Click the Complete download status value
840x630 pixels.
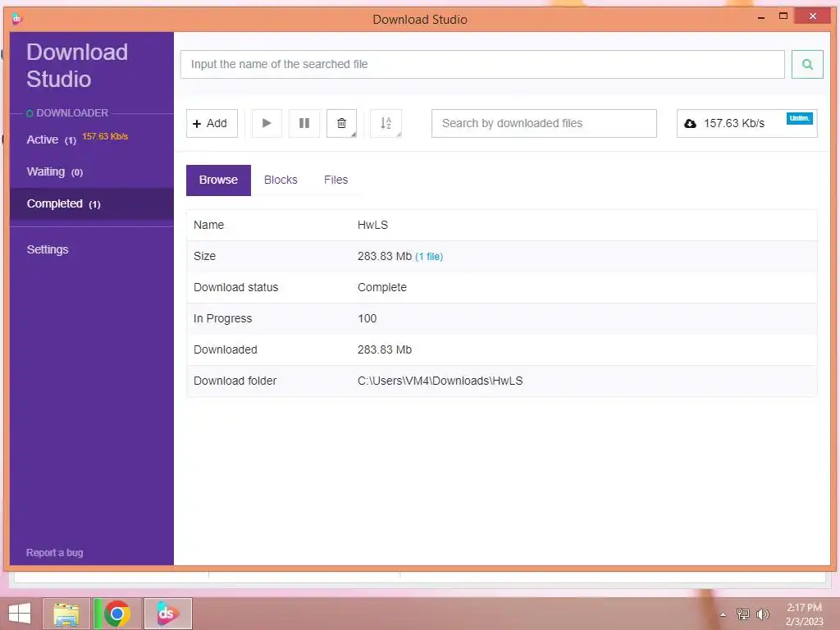point(382,288)
